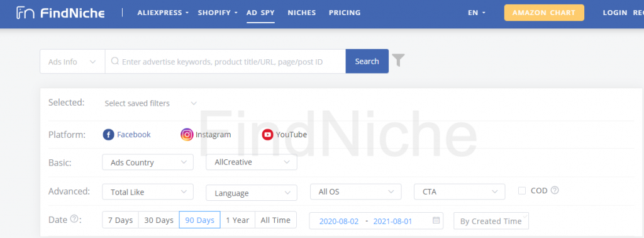644x238 pixels.
Task: Select the Facebook platform icon
Action: [x=108, y=134]
